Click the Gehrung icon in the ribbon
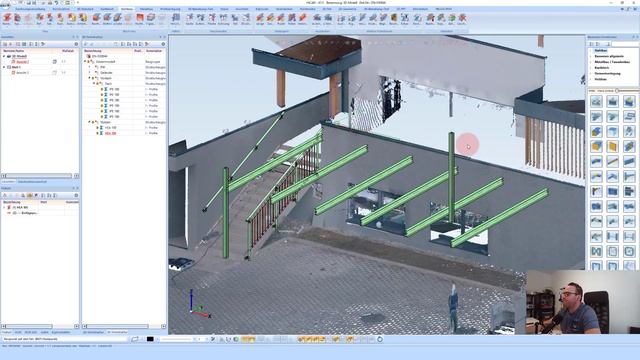640x360 pixels. pyautogui.click(x=223, y=19)
